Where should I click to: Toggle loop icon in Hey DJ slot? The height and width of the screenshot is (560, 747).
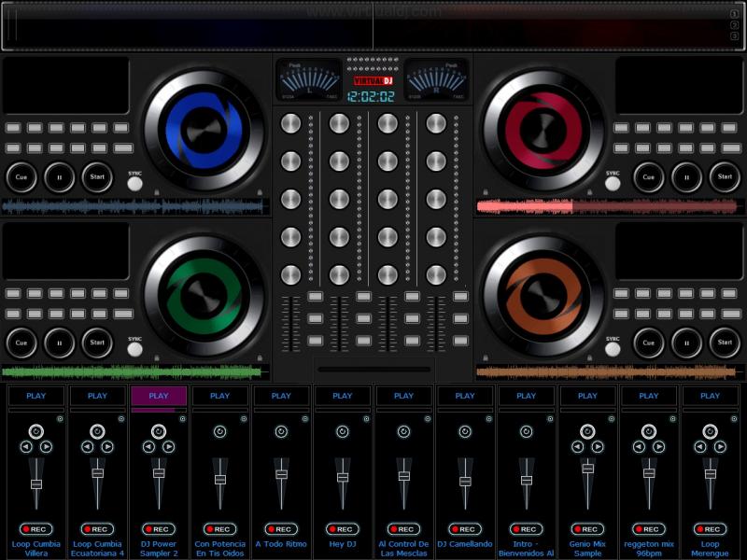pos(343,431)
